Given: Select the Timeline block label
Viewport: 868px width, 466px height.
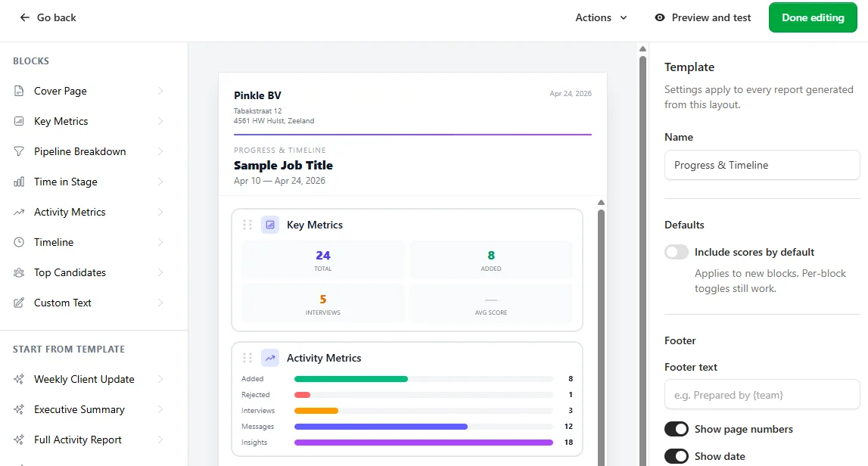Looking at the screenshot, I should [54, 242].
